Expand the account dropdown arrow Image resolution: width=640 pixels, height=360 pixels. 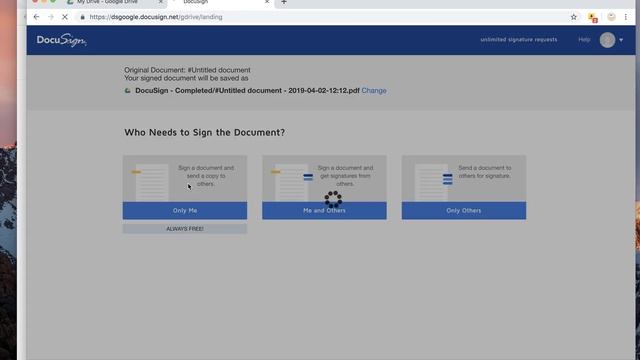pyautogui.click(x=621, y=40)
